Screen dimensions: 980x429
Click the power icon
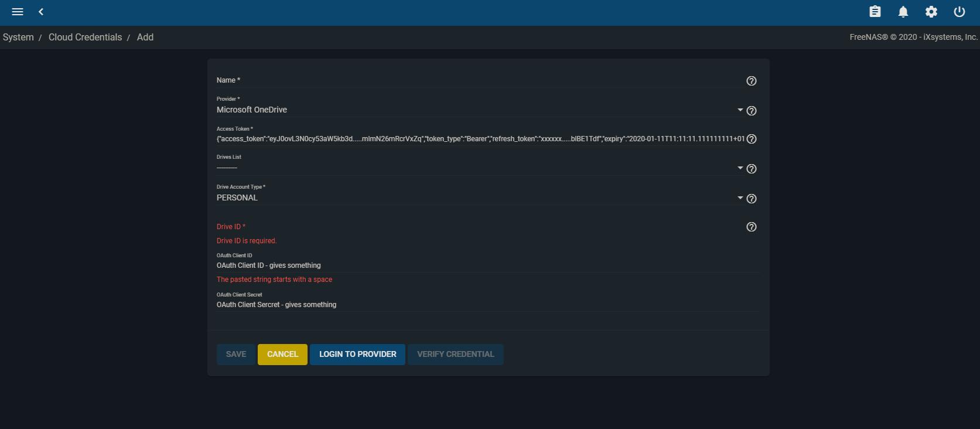pyautogui.click(x=959, y=12)
